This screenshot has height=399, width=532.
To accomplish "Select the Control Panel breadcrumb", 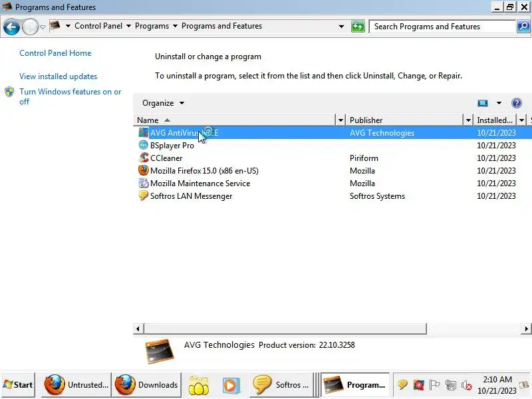I will pos(98,26).
